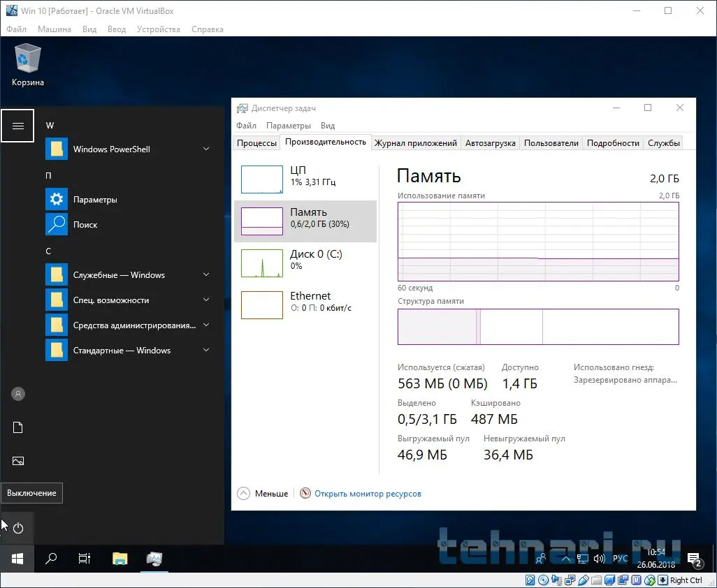Switch to the Автозагрузка tab

click(490, 143)
